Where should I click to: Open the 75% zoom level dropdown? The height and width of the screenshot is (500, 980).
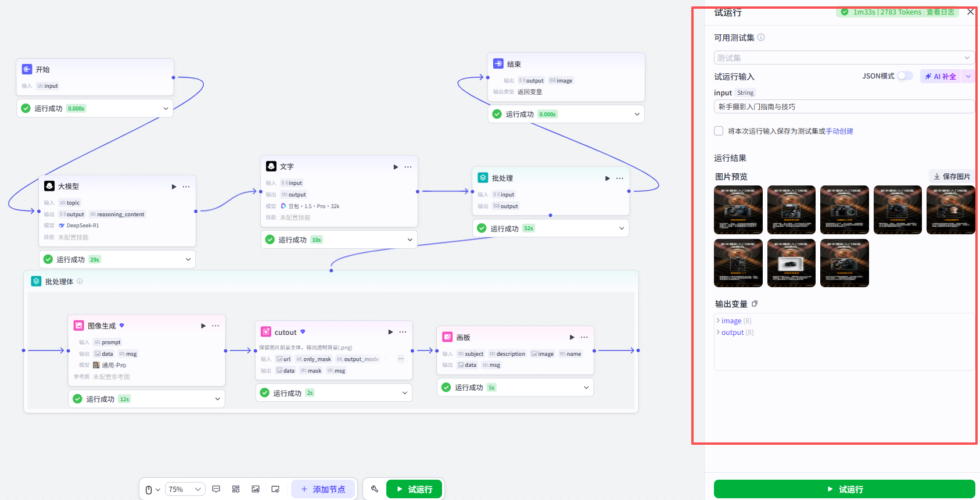tap(185, 490)
